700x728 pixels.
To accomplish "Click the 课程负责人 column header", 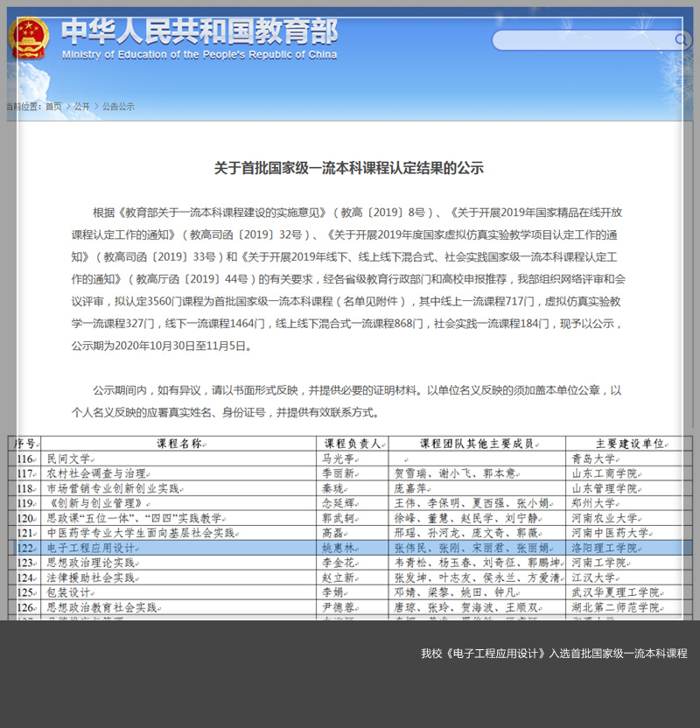I will [x=353, y=444].
